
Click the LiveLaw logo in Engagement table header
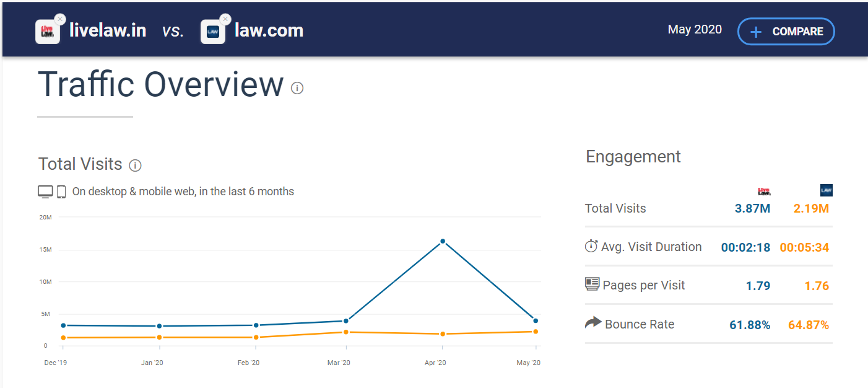pyautogui.click(x=764, y=191)
